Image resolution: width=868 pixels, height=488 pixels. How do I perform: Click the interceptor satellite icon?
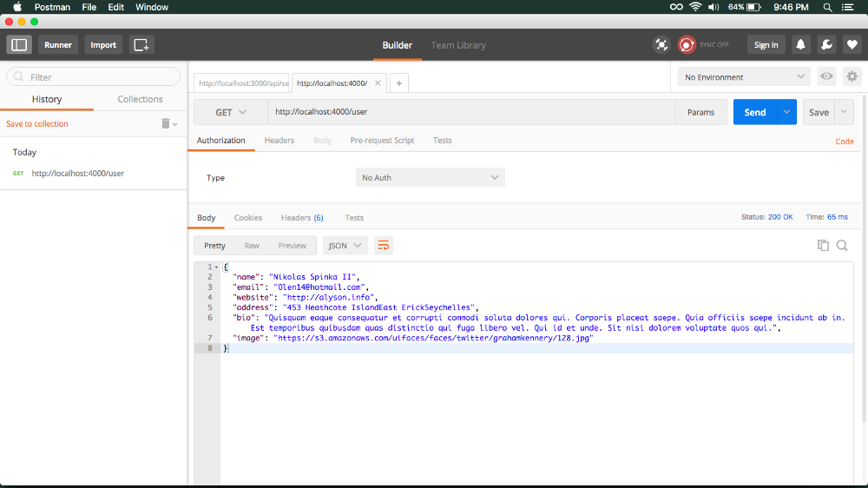[661, 45]
